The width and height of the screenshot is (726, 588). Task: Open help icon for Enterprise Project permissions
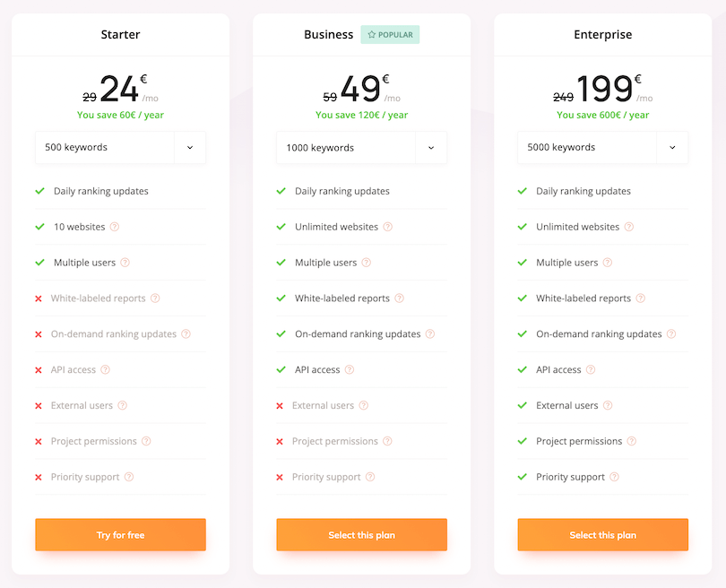632,441
